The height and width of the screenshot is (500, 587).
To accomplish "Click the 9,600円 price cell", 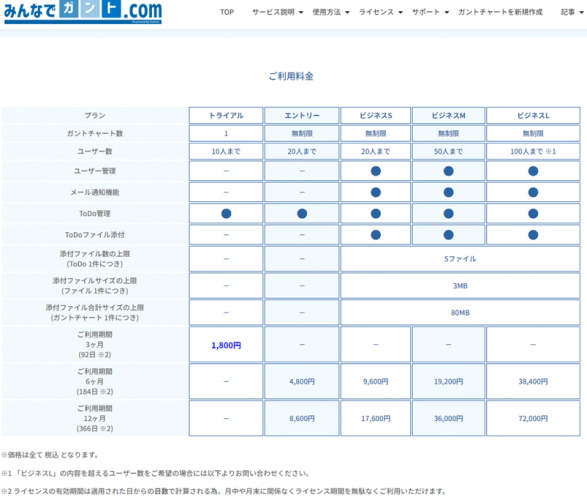I will [x=375, y=381].
